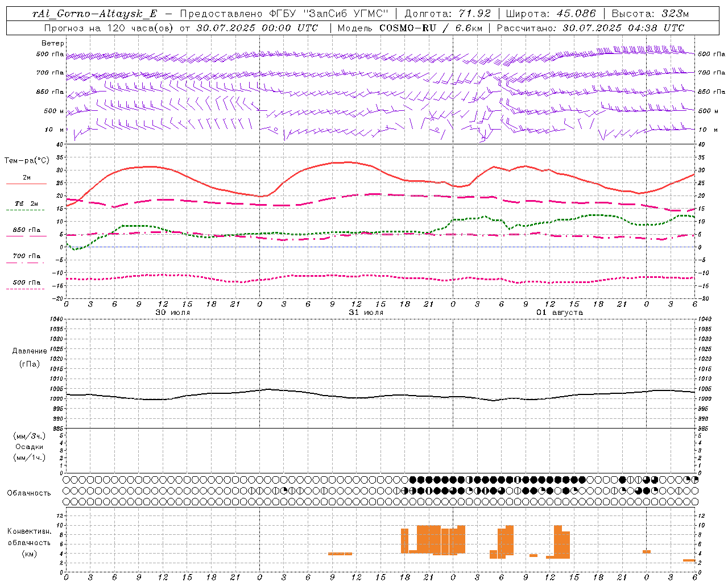Click the 01 августа date label
This screenshot has width=728, height=582.
560,313
